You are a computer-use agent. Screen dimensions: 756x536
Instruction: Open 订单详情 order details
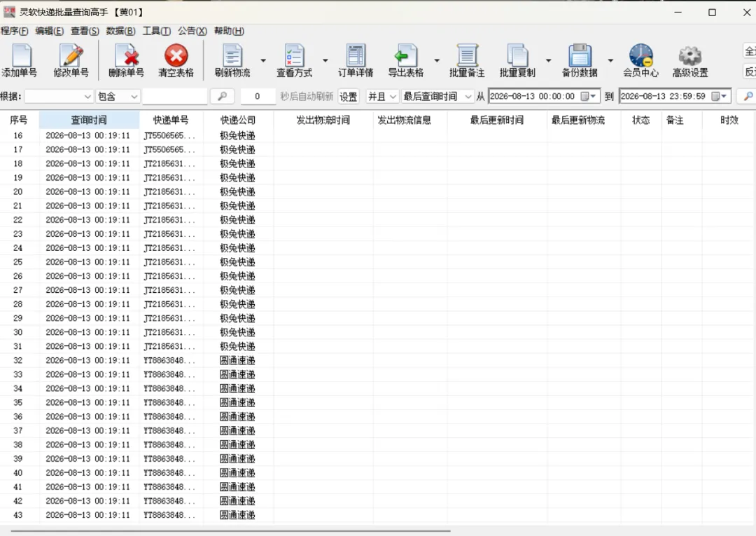[x=356, y=61]
